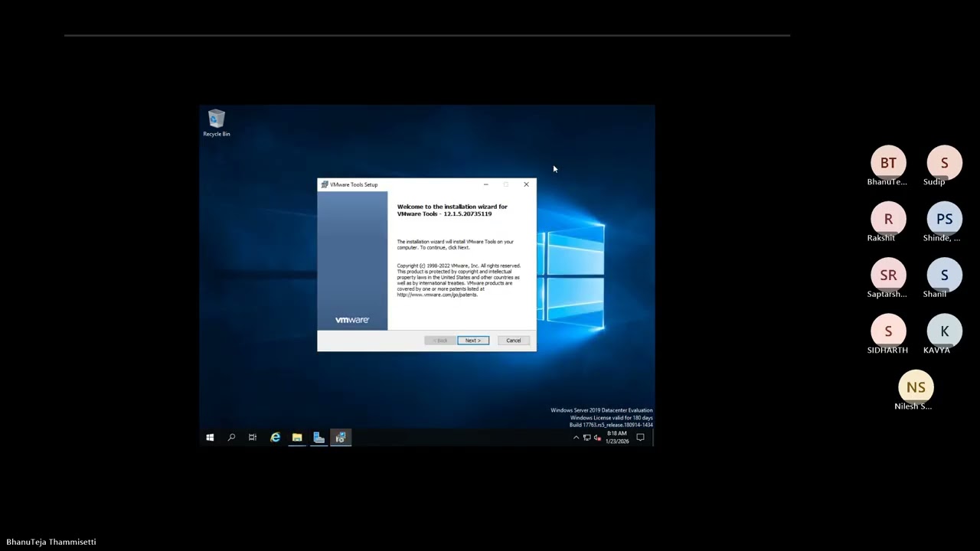
Task: Launch Internet Explorer from the taskbar
Action: tap(276, 438)
